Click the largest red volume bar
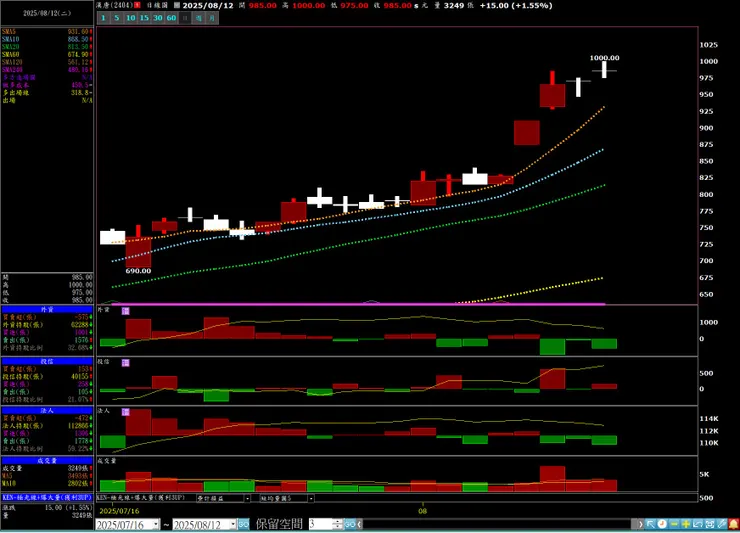 (553, 479)
